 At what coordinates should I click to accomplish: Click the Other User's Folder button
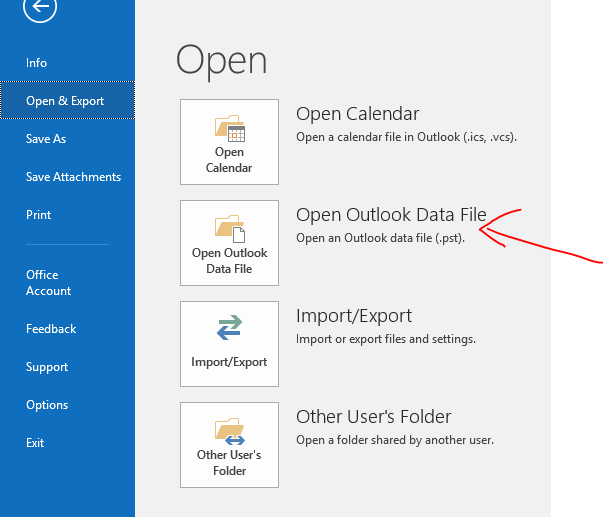(229, 445)
